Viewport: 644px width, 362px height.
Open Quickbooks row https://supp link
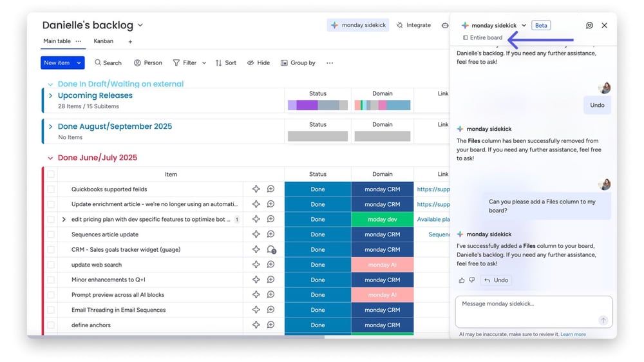click(433, 189)
